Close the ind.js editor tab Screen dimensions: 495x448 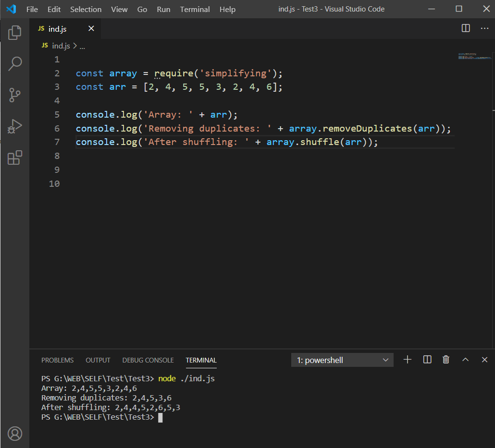(91, 29)
